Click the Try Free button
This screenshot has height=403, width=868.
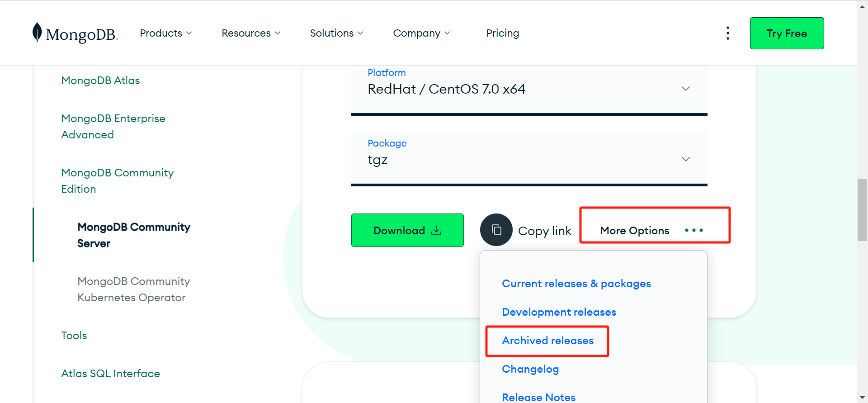[x=787, y=33]
